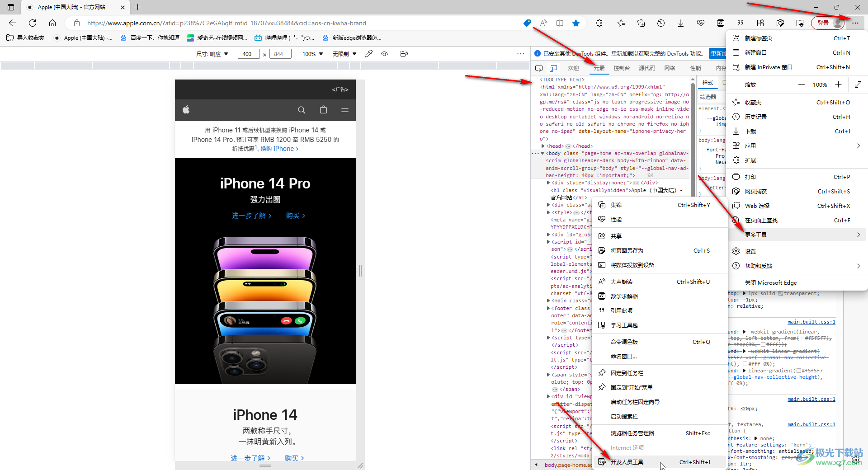Switch to the 源代码 DevTools tab

[647, 68]
